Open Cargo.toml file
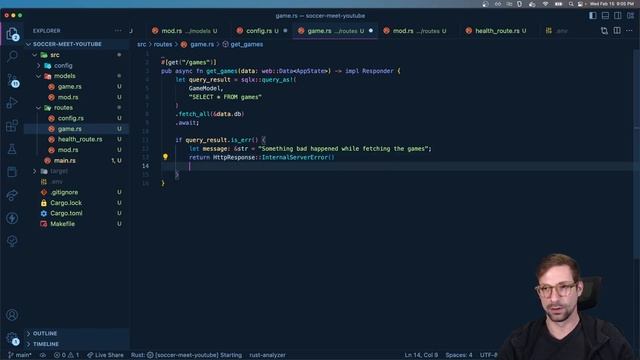640x360 pixels. coord(66,213)
